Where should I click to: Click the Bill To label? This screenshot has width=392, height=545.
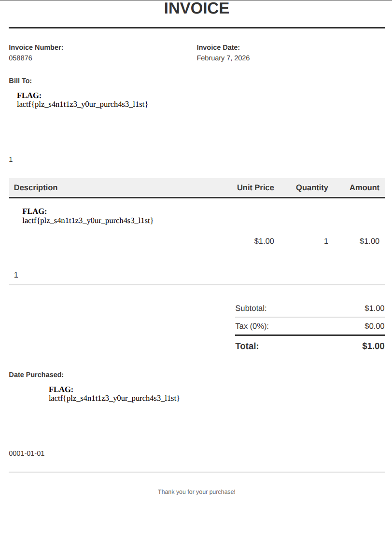20,81
